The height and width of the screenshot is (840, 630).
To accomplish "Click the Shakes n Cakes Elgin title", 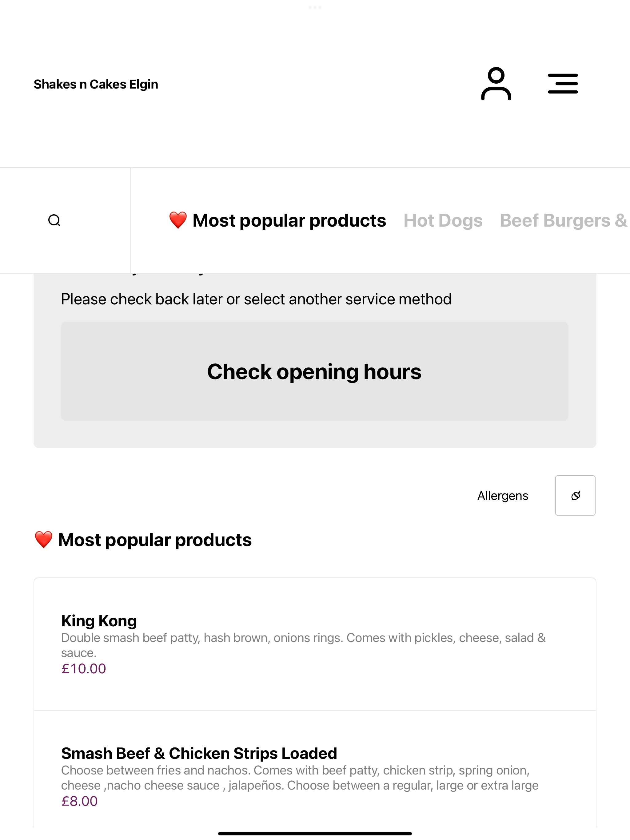I will (96, 84).
